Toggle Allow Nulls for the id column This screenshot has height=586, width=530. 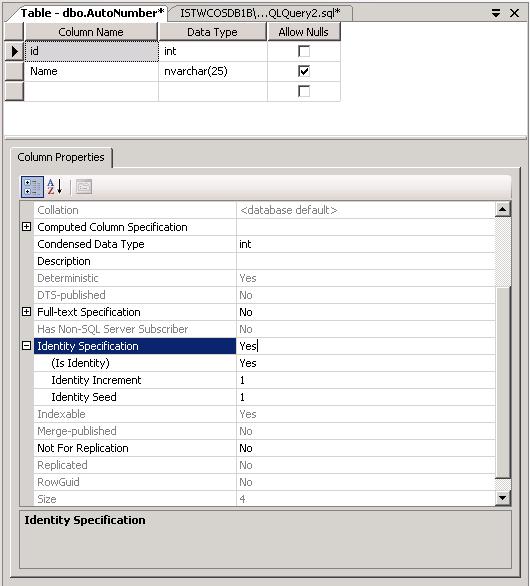[304, 51]
